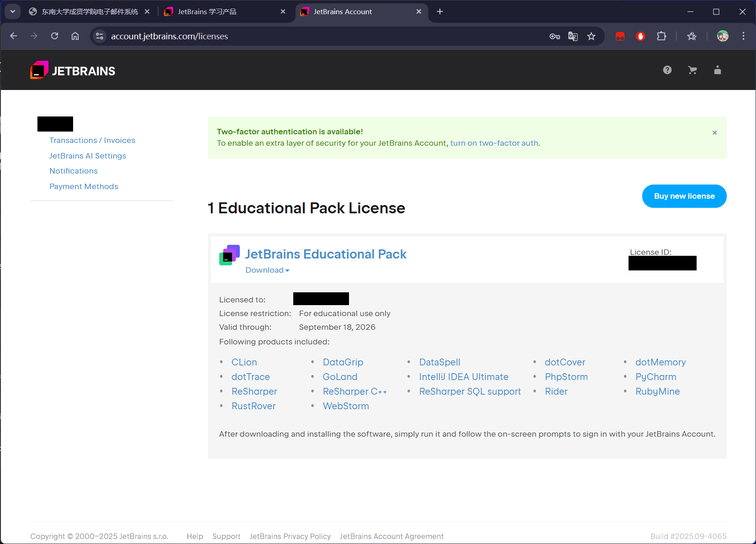756x544 pixels.
Task: Open the shopping cart icon
Action: pyautogui.click(x=693, y=70)
